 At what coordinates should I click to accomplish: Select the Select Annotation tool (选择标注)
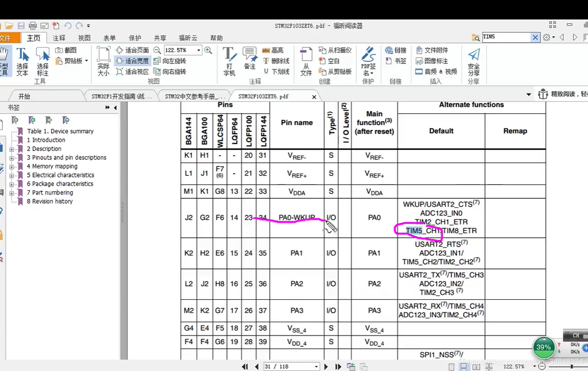[x=43, y=62]
